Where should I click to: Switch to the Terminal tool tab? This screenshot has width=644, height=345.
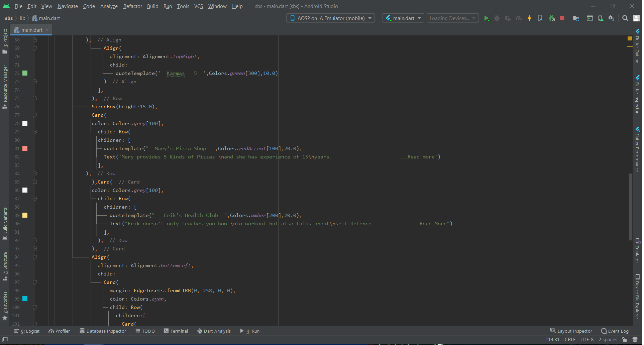(176, 331)
